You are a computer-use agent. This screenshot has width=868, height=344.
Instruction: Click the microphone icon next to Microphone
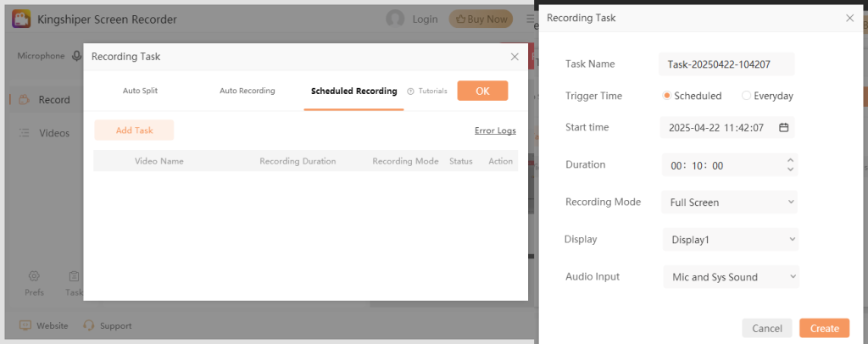(x=77, y=56)
